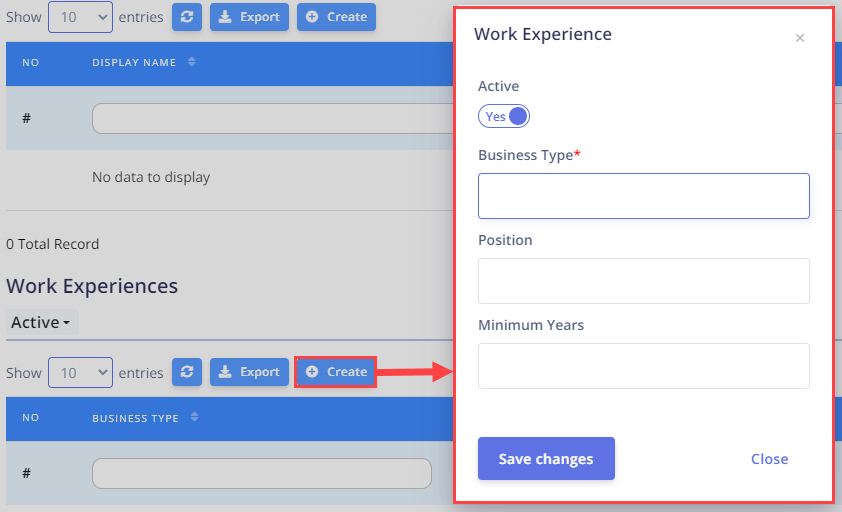842x512 pixels.
Task: Click the highlighted Create button for Work Experiences
Action: pyautogui.click(x=336, y=372)
